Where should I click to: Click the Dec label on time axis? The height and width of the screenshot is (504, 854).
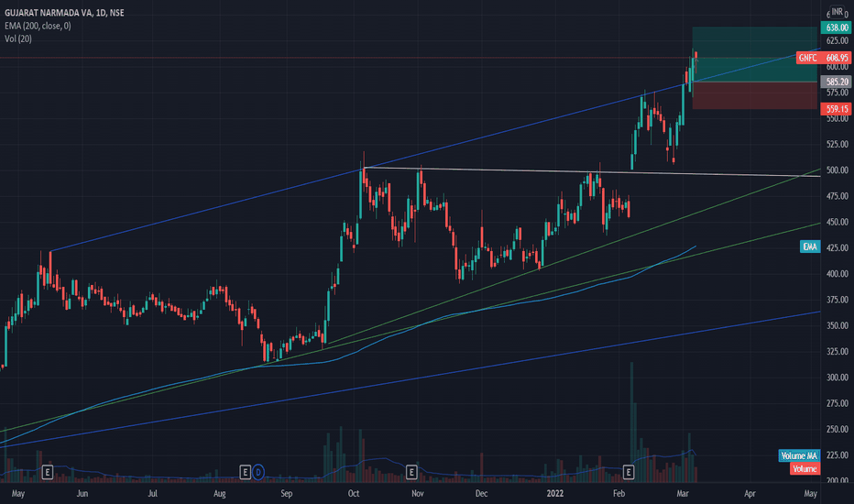[481, 494]
